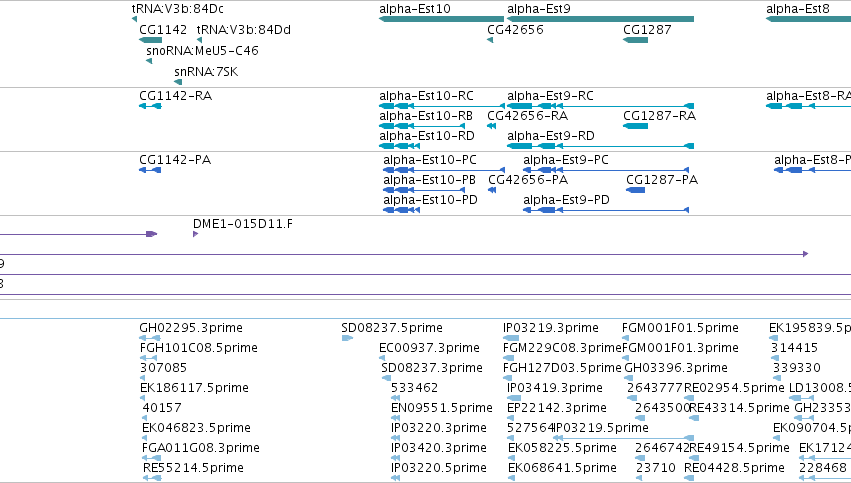Select the alpha-Est10 gene label
This screenshot has height=483, width=851.
pyautogui.click(x=415, y=9)
